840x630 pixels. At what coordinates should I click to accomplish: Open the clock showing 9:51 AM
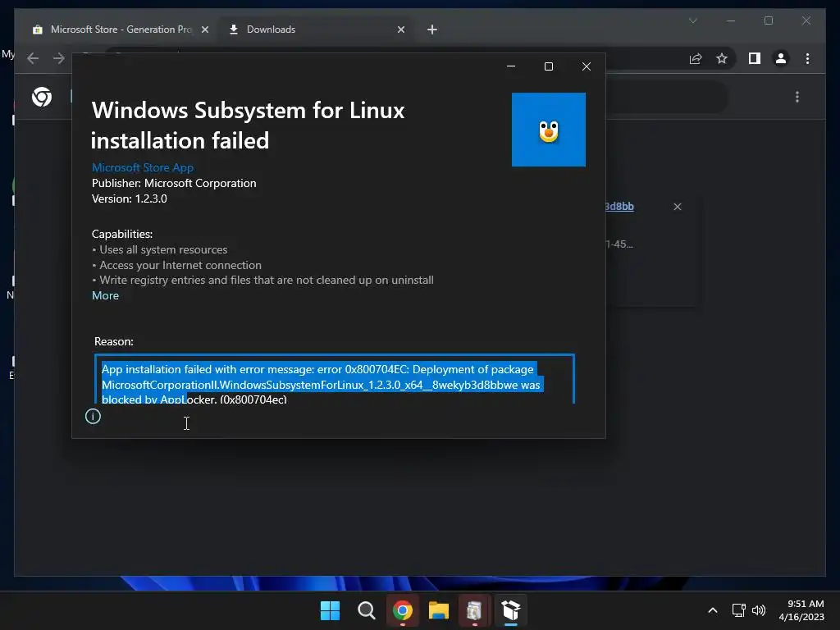(x=801, y=610)
